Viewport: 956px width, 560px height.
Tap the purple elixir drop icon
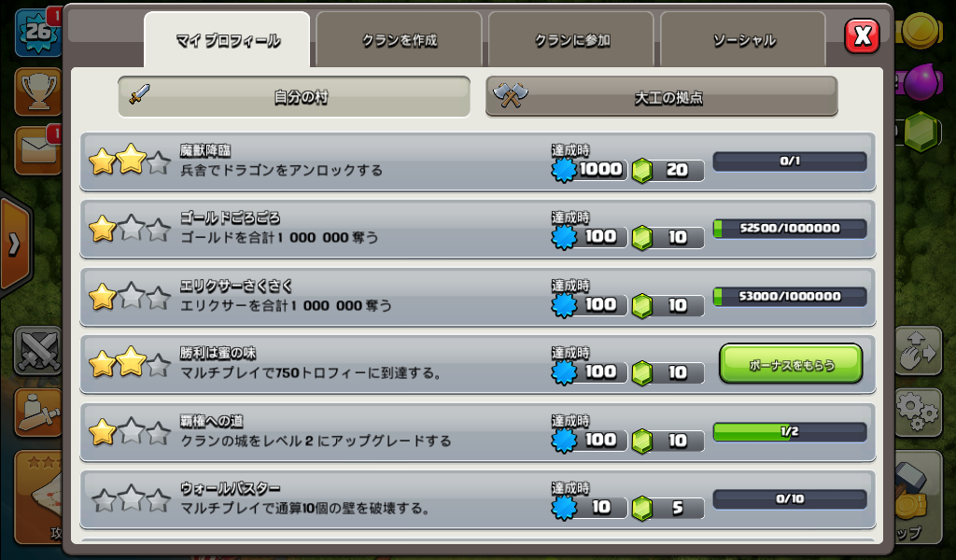tap(921, 82)
